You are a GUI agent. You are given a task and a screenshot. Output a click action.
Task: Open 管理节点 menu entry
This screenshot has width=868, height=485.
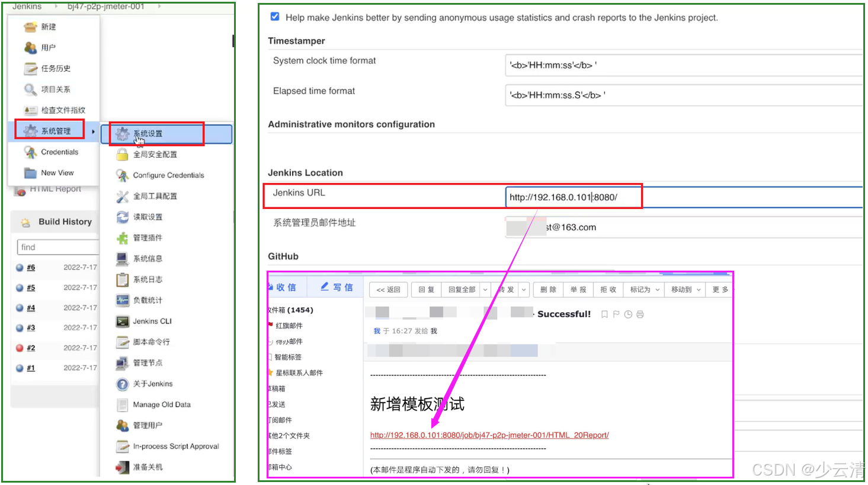coord(148,363)
